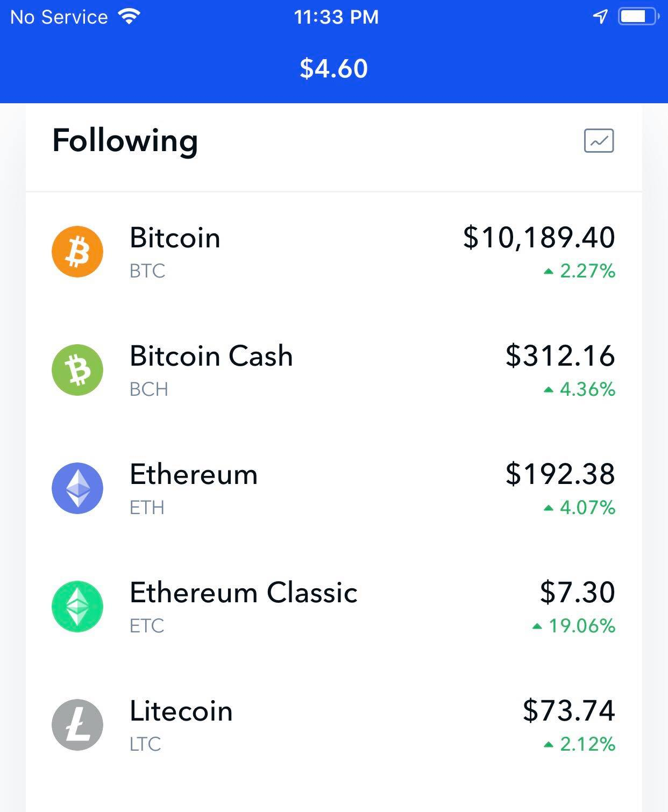Tap the battery status icon
Viewport: 668px width, 812px height.
click(x=638, y=17)
